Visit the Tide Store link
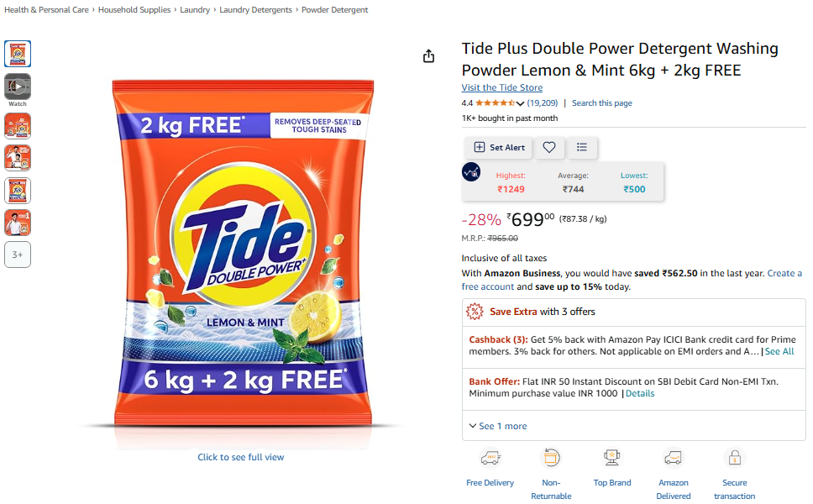This screenshot has height=504, width=813. (x=502, y=87)
